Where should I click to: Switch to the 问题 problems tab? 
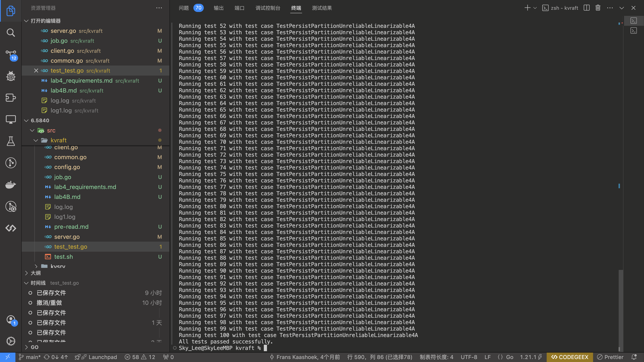(184, 8)
